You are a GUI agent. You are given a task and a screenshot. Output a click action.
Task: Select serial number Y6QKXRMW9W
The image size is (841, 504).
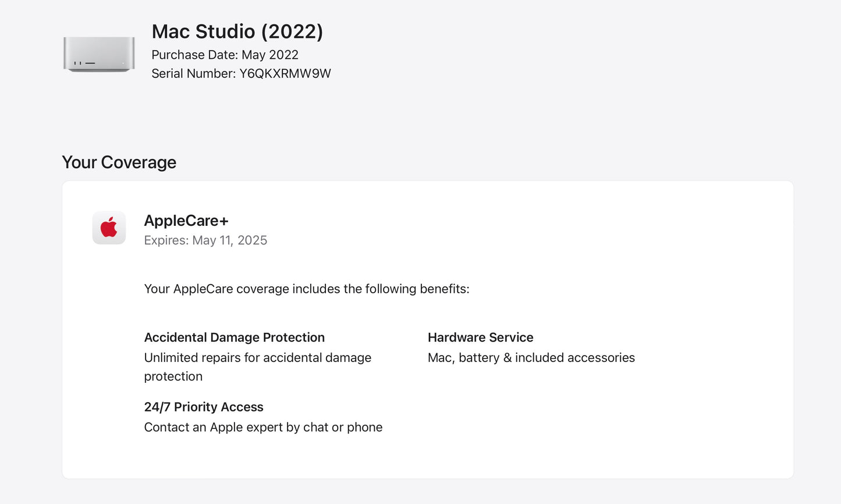click(285, 73)
